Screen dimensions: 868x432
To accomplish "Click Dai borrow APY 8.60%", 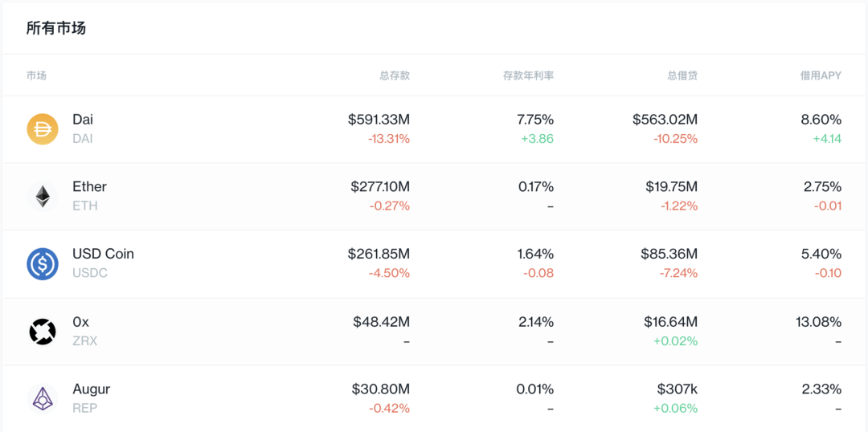I will coord(822,119).
